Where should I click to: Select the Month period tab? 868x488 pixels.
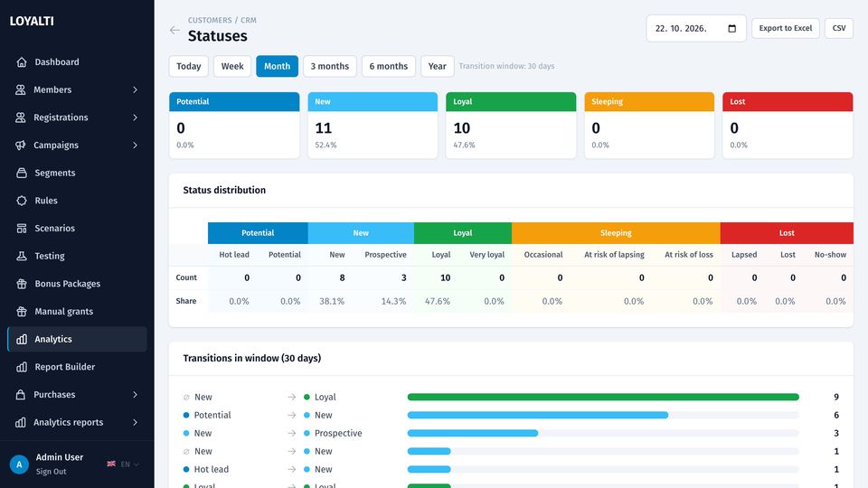pyautogui.click(x=277, y=66)
